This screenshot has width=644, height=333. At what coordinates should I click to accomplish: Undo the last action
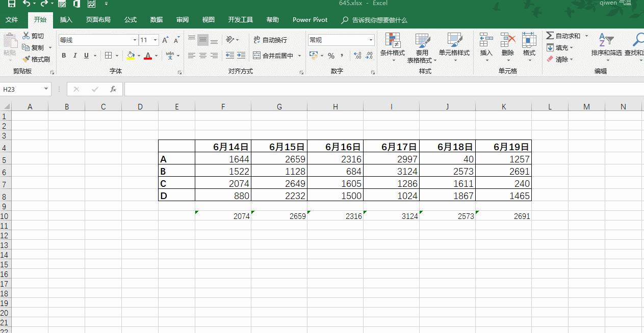[x=27, y=4]
